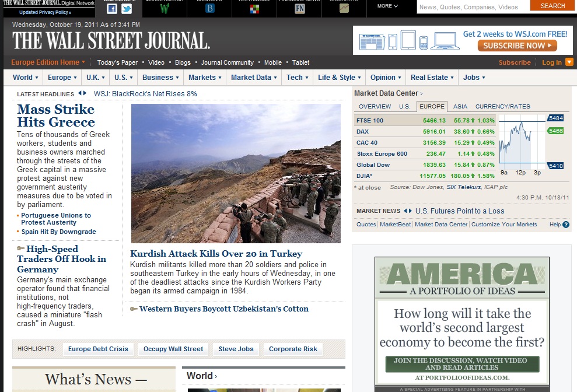The width and height of the screenshot is (577, 392).
Task: Open the Spain Hit By Downgrade link
Action: [58, 232]
